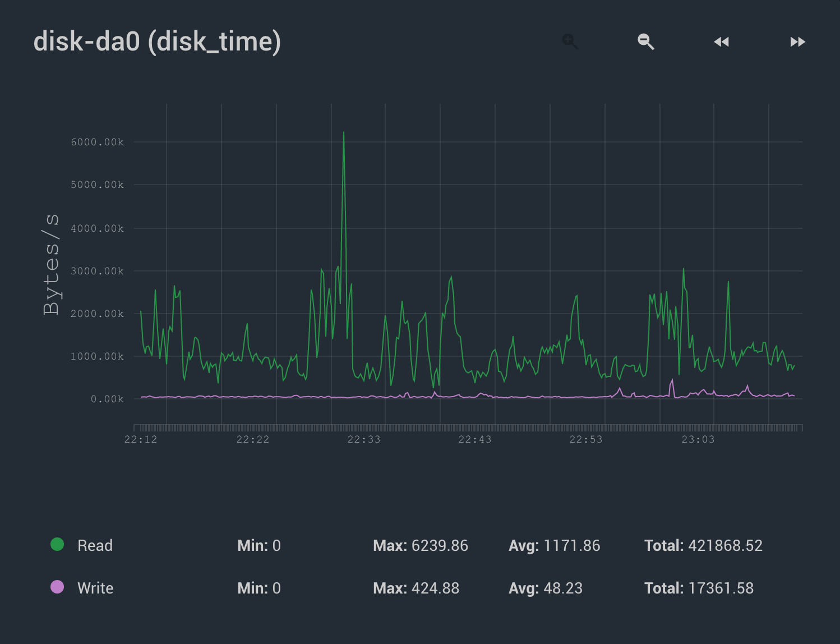This screenshot has width=840, height=644.
Task: Click the Read Total: 421868.52 value
Action: (703, 545)
